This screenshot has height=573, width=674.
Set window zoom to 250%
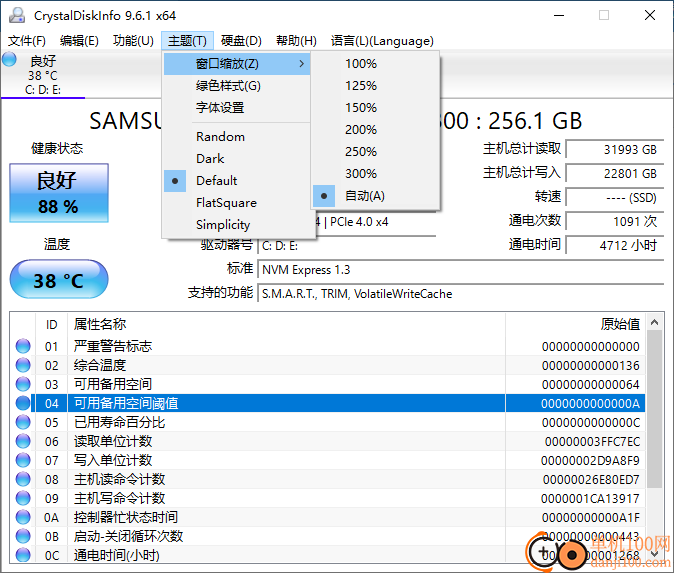(x=375, y=152)
